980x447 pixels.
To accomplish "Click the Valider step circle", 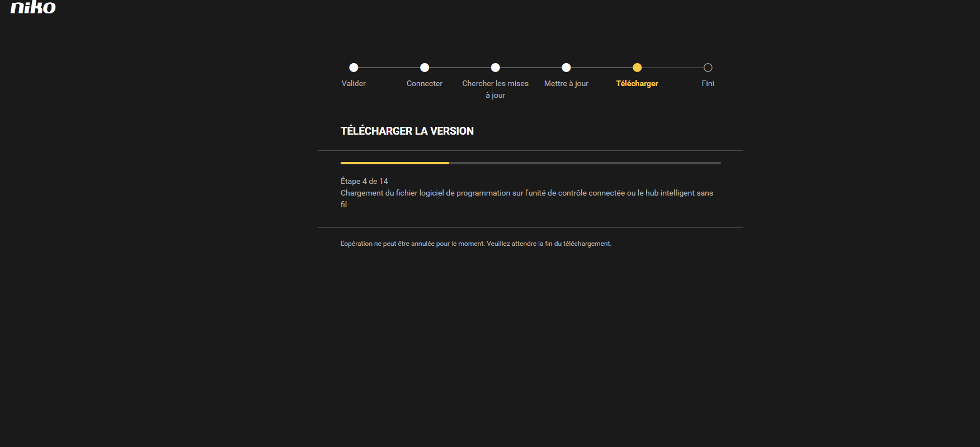I will click(354, 68).
